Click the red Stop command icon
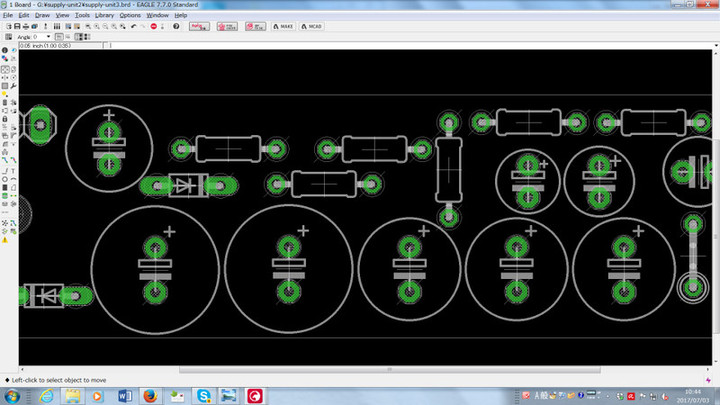This screenshot has width=720, height=405. [x=153, y=26]
